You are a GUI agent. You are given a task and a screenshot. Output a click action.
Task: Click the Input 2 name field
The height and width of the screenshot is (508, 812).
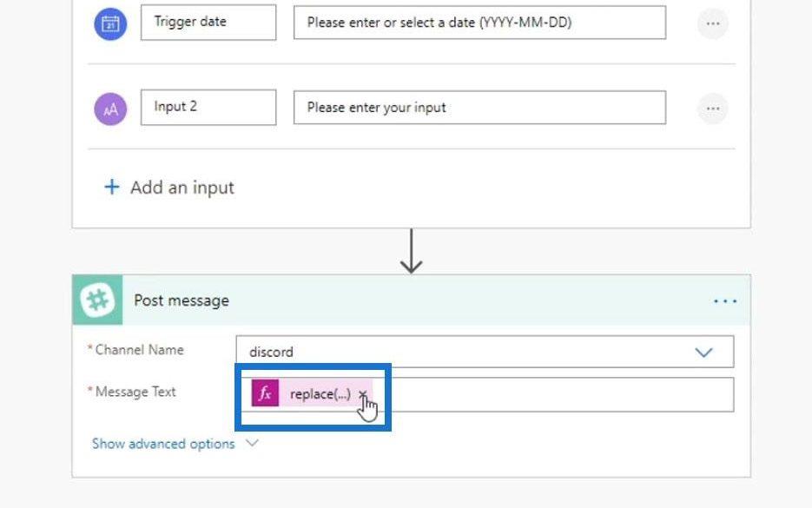[208, 107]
